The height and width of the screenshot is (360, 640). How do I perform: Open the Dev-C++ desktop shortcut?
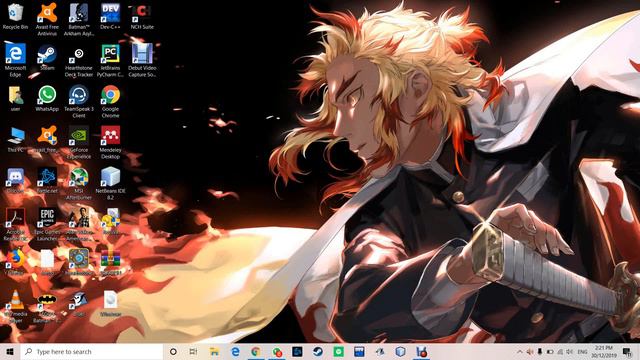pos(110,16)
